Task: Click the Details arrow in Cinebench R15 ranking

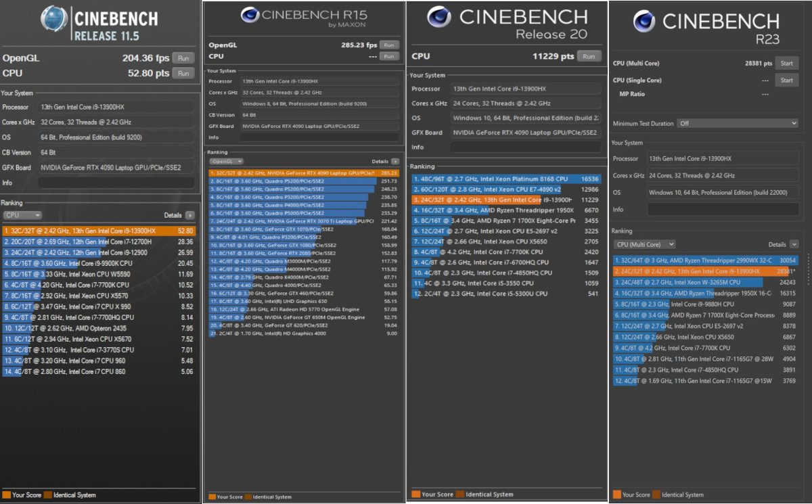Action: tap(395, 162)
